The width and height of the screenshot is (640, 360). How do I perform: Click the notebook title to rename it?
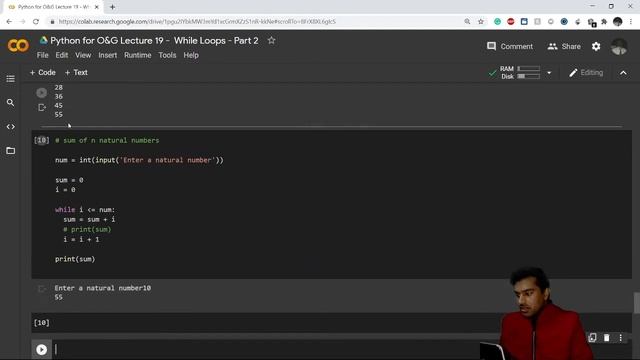154,40
